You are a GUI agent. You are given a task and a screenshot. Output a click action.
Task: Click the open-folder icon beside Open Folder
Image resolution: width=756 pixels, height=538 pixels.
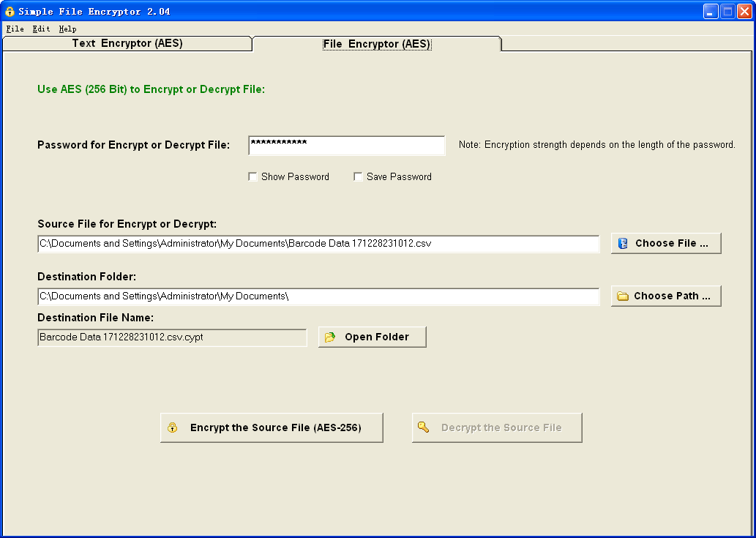(330, 337)
